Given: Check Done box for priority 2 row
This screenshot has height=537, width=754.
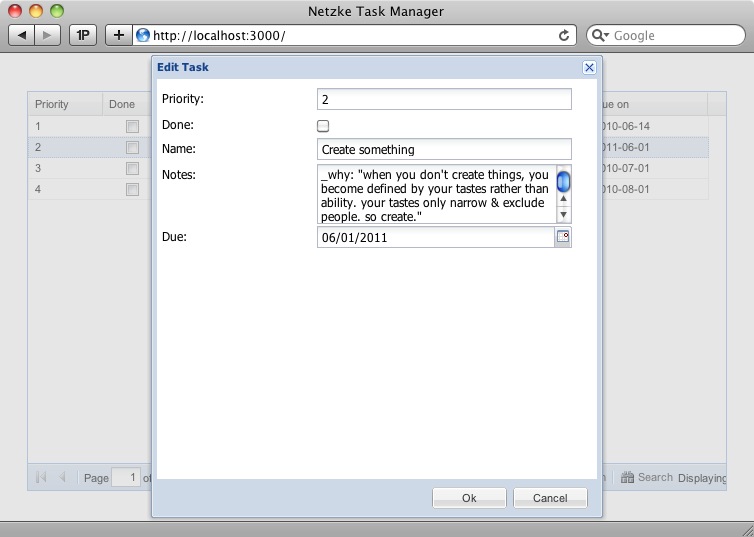Looking at the screenshot, I should pos(132,148).
